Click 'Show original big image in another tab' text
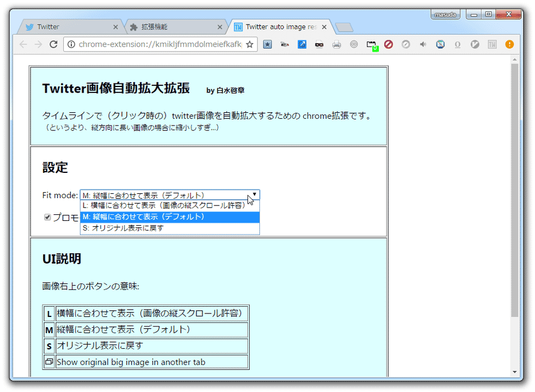The height and width of the screenshot is (392, 535). click(131, 362)
